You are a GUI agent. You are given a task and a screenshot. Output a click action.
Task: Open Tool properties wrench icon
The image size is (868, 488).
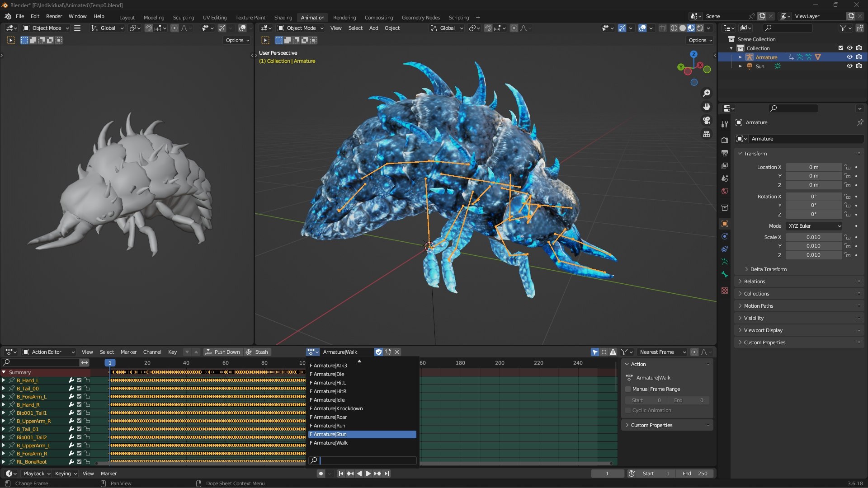coord(725,124)
